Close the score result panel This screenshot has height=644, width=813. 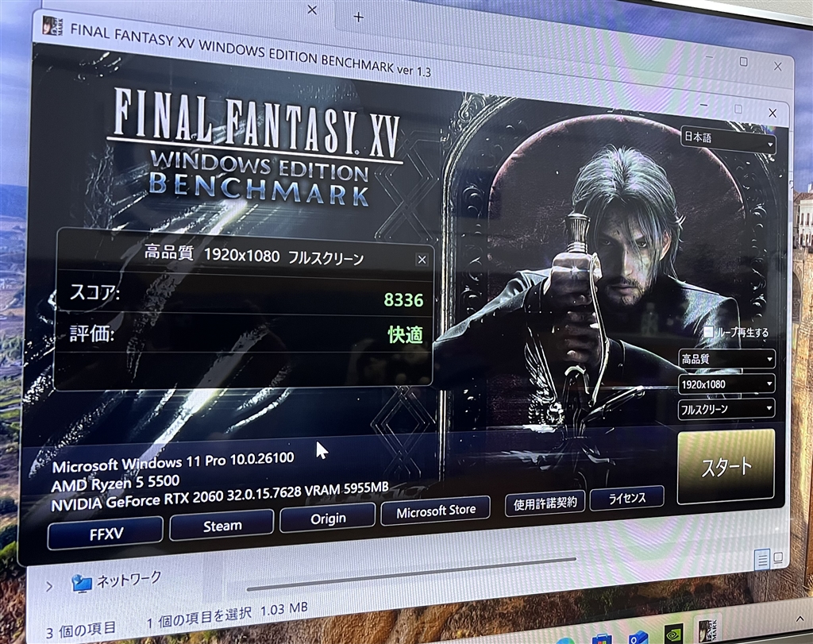(x=422, y=260)
